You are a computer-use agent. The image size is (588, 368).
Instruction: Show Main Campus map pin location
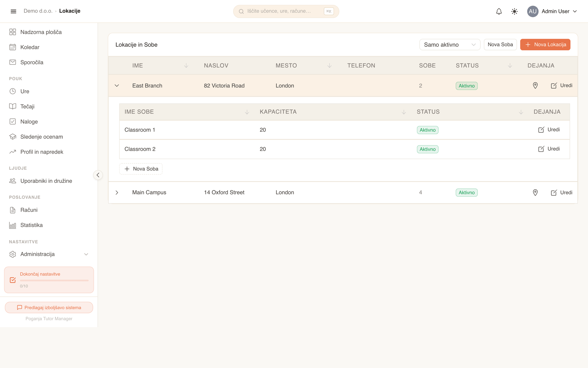pyautogui.click(x=535, y=193)
